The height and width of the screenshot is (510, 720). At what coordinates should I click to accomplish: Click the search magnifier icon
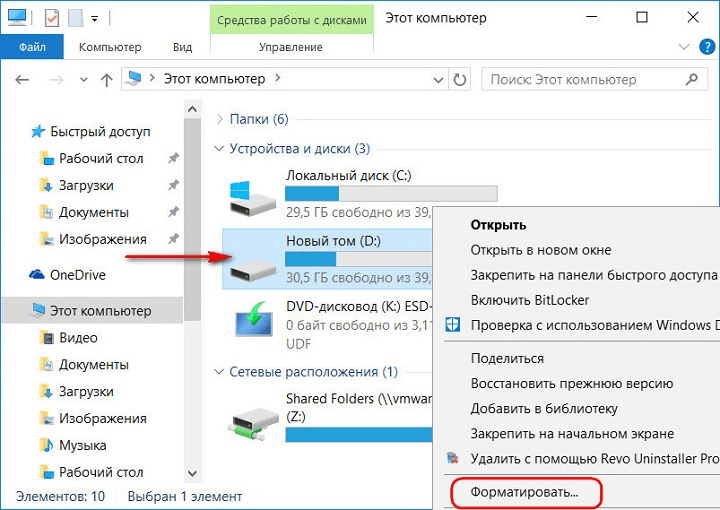click(692, 79)
